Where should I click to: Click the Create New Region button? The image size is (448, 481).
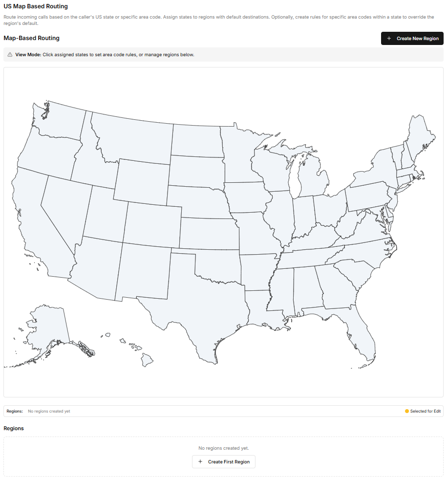pos(412,38)
